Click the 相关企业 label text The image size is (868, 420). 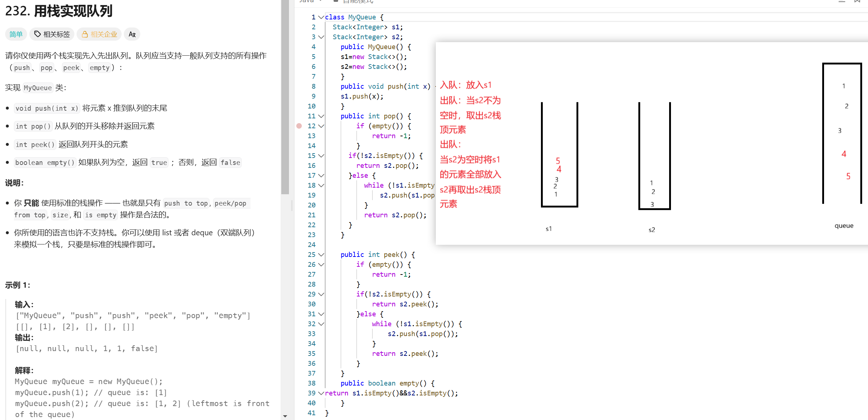coord(104,34)
